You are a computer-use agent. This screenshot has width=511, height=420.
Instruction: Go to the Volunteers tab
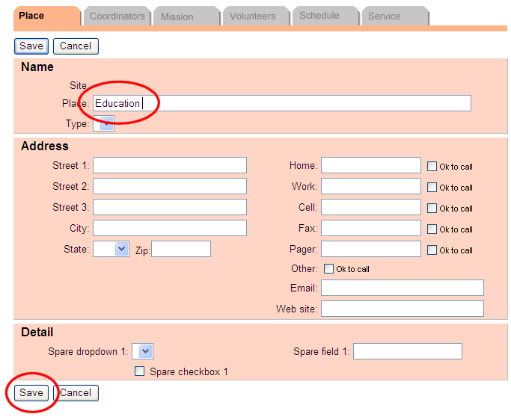pyautogui.click(x=252, y=16)
